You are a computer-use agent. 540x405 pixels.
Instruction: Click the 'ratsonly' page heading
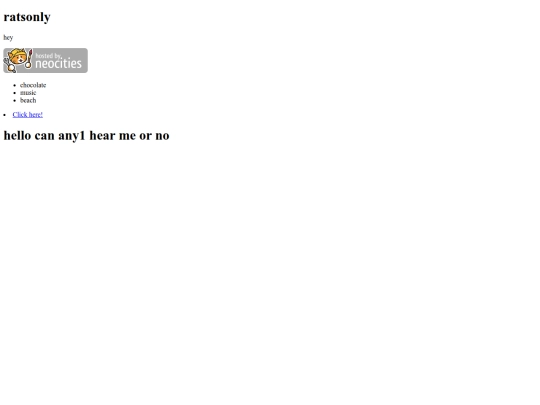pyautogui.click(x=27, y=17)
